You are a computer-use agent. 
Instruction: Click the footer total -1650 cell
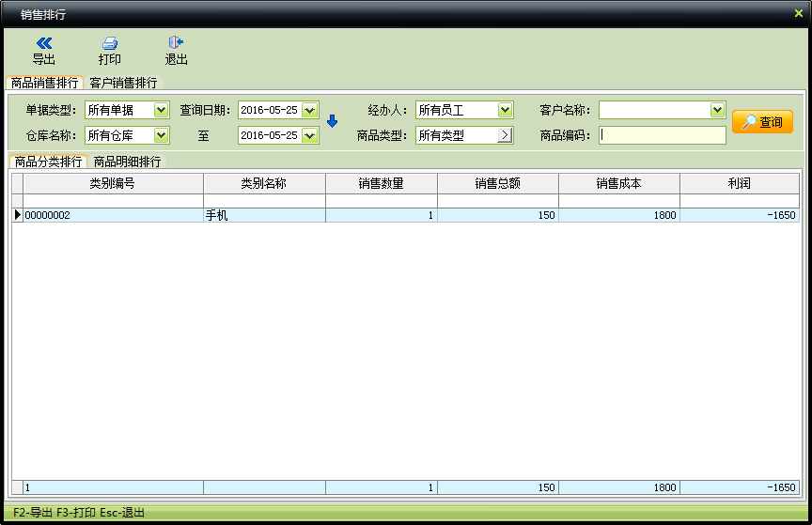point(740,487)
